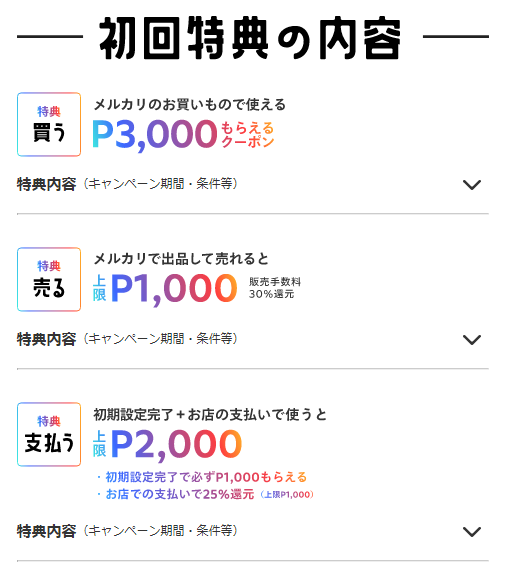
Task: Expand chevron below the P3,000 coupon
Action: tap(472, 184)
